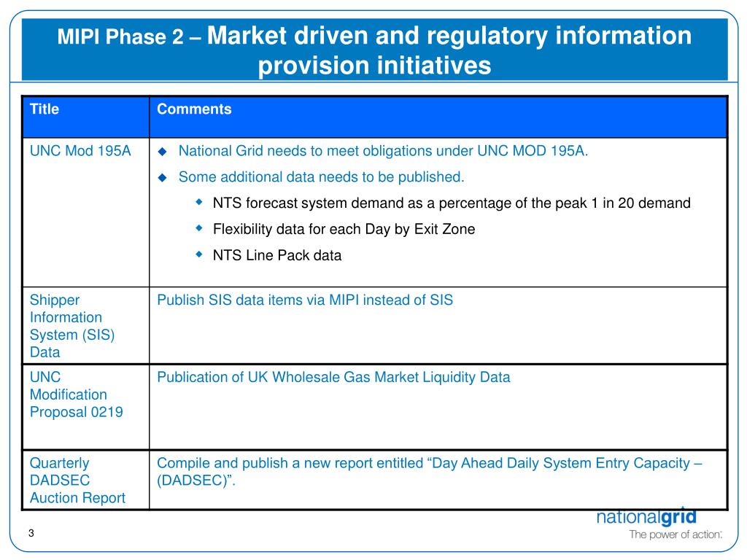747x560 pixels.
Task: Click the 'NTS Line Pack data' bullet text
Action: (277, 255)
